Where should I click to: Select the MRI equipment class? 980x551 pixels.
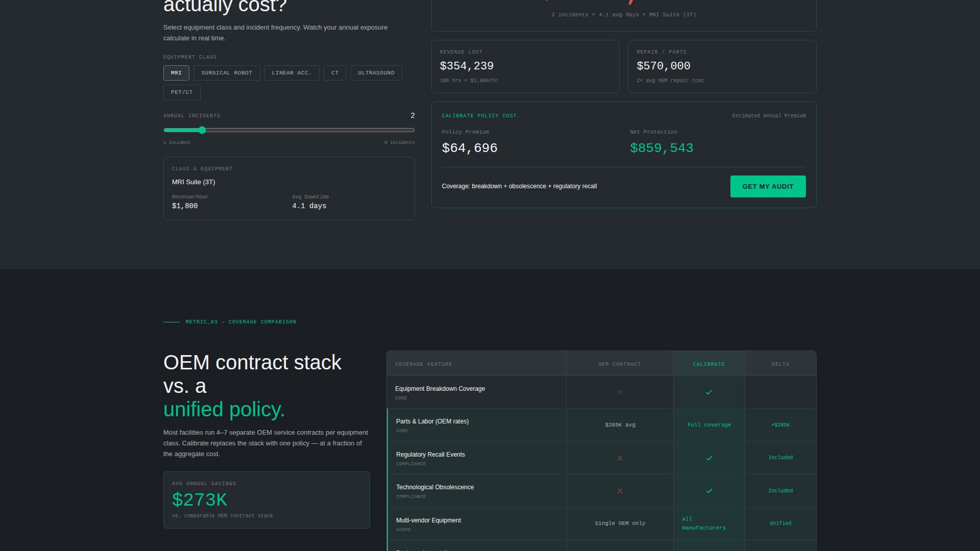176,72
